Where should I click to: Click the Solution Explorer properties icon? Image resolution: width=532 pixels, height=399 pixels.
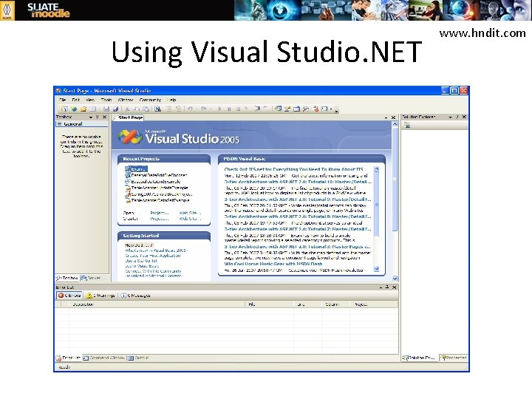click(x=407, y=125)
